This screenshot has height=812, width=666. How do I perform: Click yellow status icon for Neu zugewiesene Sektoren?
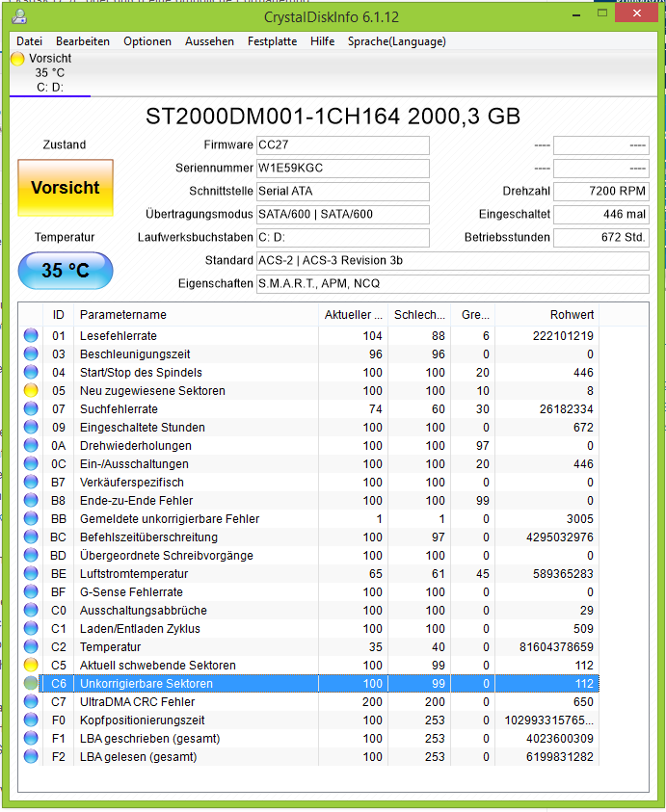click(31, 390)
